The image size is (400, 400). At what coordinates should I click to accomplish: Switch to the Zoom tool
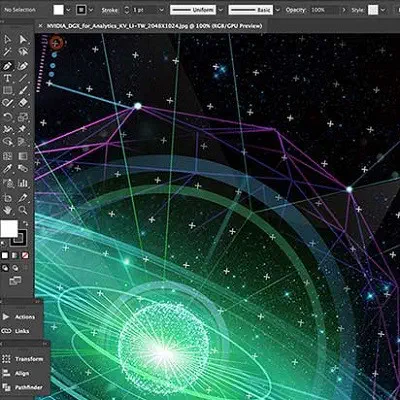pos(23,210)
